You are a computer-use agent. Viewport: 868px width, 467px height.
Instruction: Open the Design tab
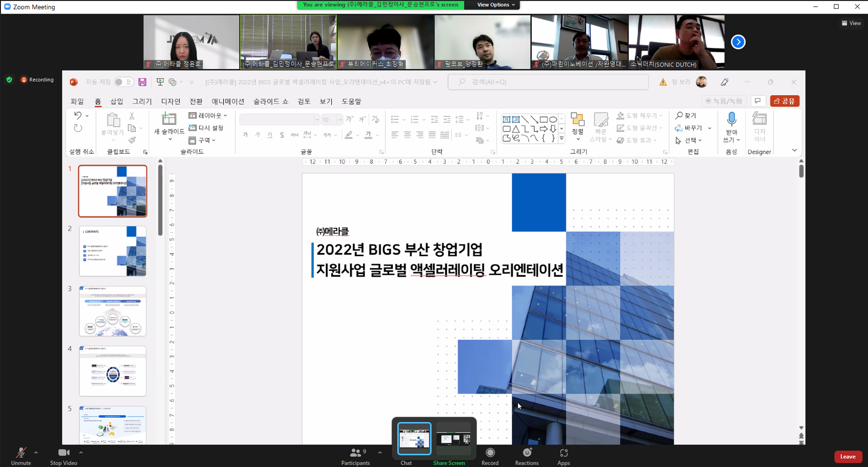[171, 101]
